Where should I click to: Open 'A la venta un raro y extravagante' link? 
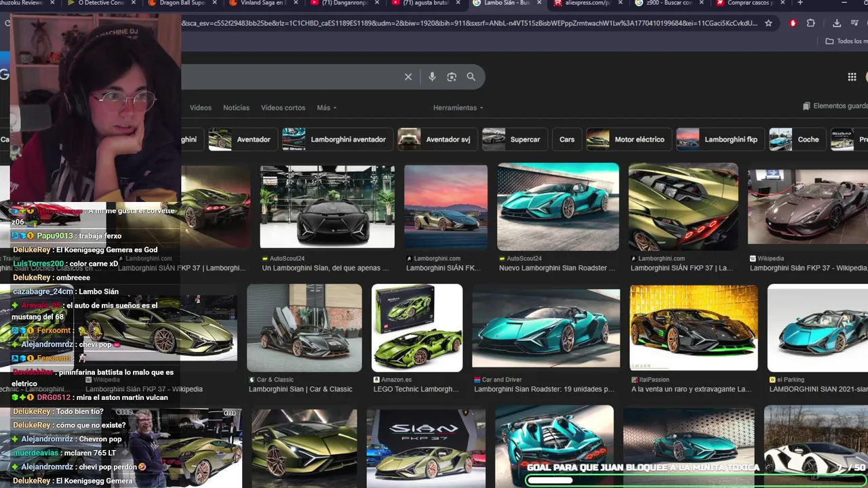click(692, 389)
